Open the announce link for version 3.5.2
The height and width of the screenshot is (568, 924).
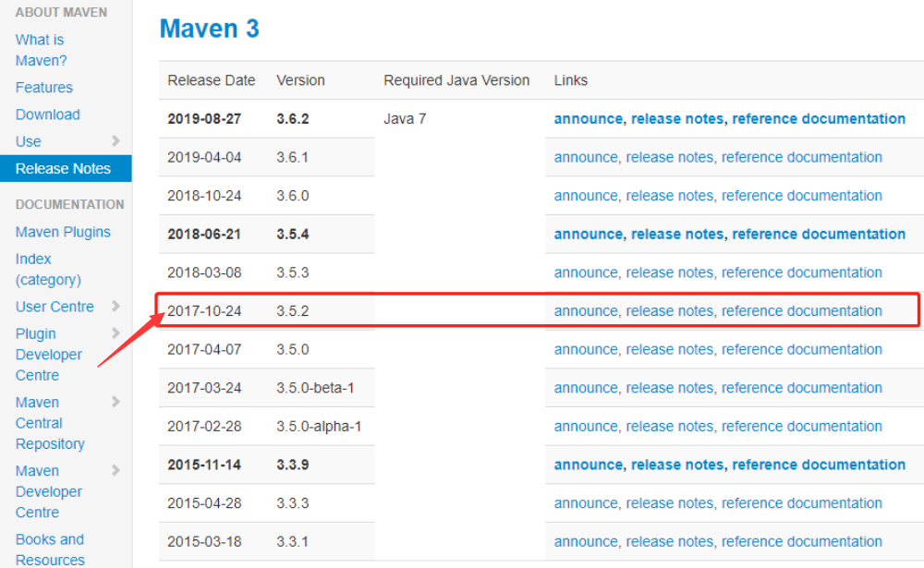point(586,311)
